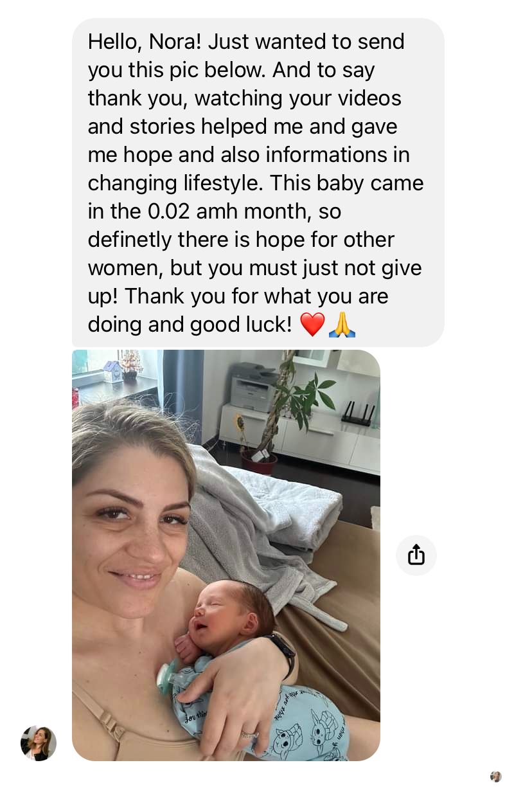Tap the red heart emoji in message
The width and height of the screenshot is (532, 801).
click(x=313, y=325)
